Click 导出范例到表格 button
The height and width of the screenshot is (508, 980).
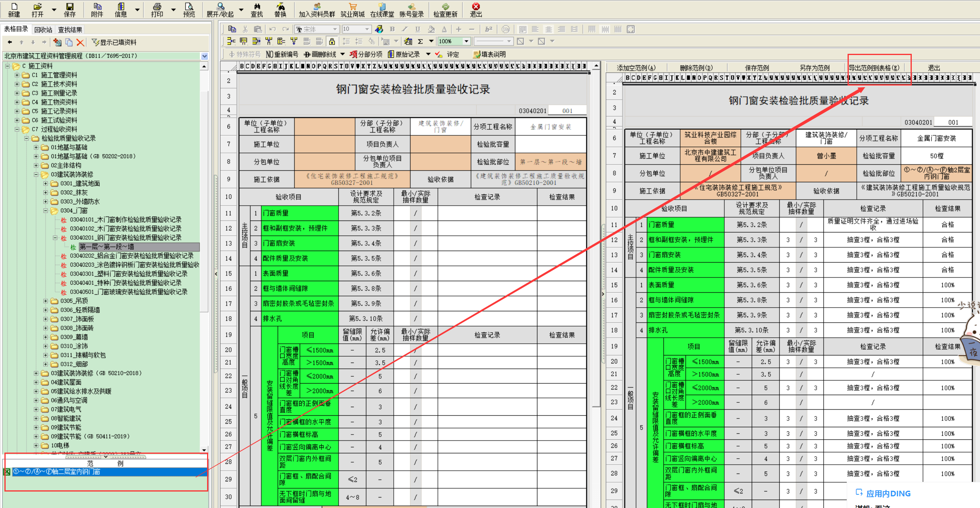click(x=874, y=68)
